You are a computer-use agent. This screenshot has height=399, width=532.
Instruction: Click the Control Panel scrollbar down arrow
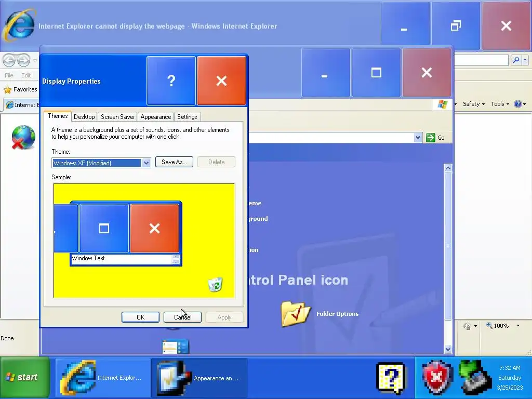click(x=448, y=349)
